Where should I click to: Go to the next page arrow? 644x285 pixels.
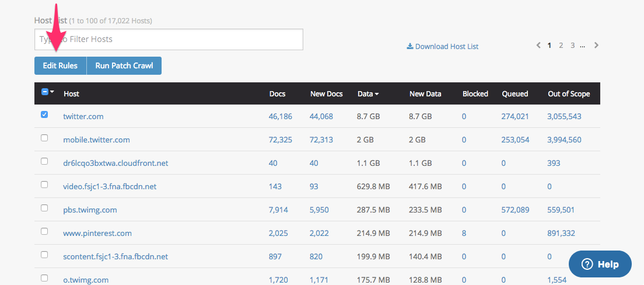coord(596,46)
